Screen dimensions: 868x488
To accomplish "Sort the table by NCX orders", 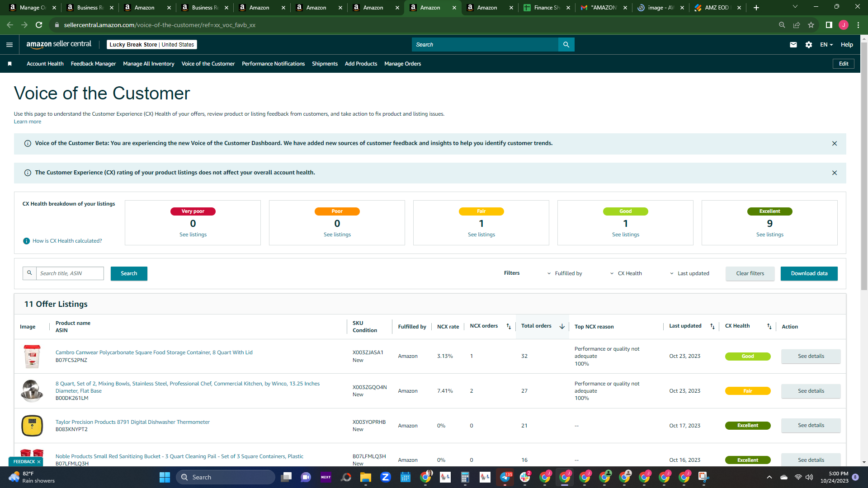I will pos(509,326).
